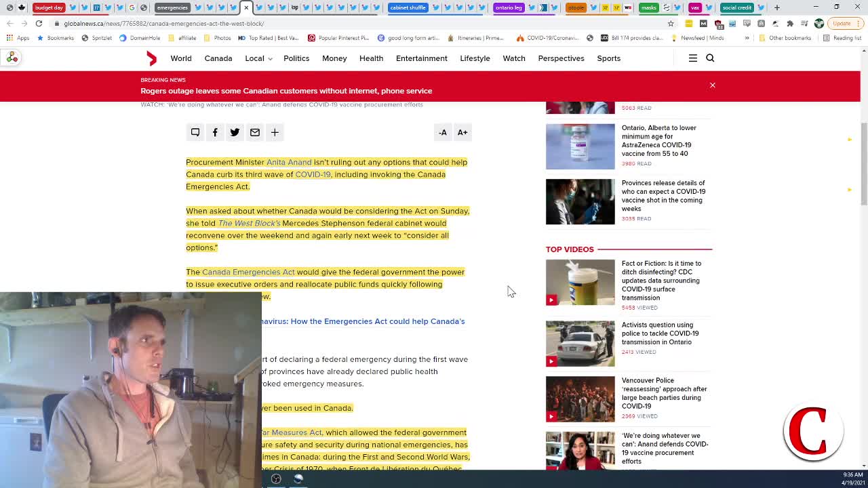Open the Lifestyle section
The width and height of the screenshot is (868, 488).
475,58
